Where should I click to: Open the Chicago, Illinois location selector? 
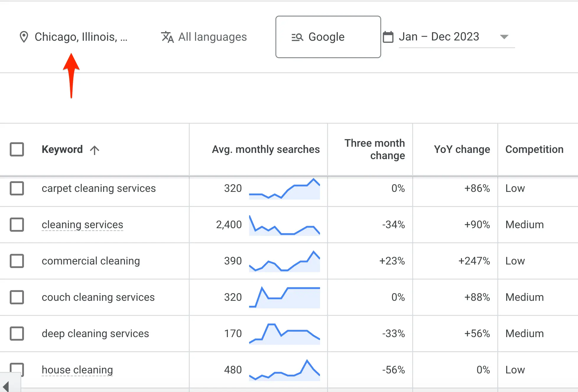(x=81, y=37)
